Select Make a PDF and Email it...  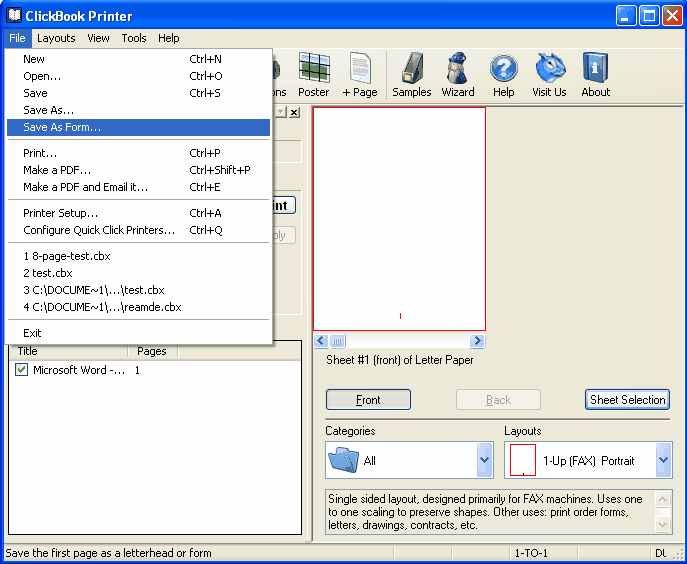[x=138, y=187]
